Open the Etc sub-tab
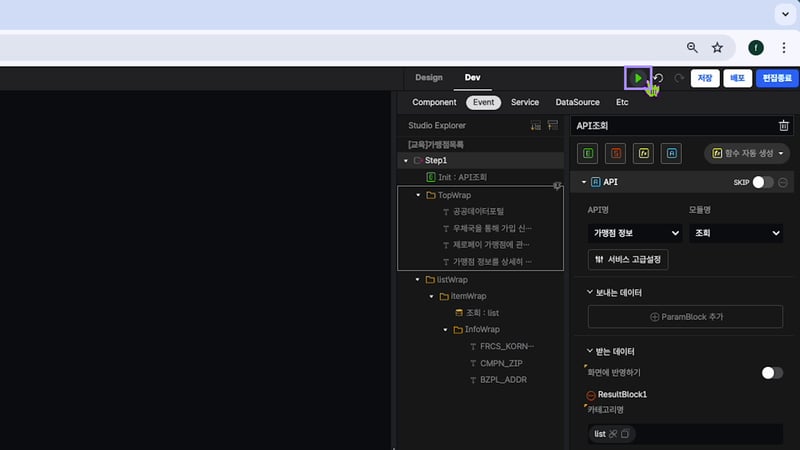The height and width of the screenshot is (450, 800). 622,102
